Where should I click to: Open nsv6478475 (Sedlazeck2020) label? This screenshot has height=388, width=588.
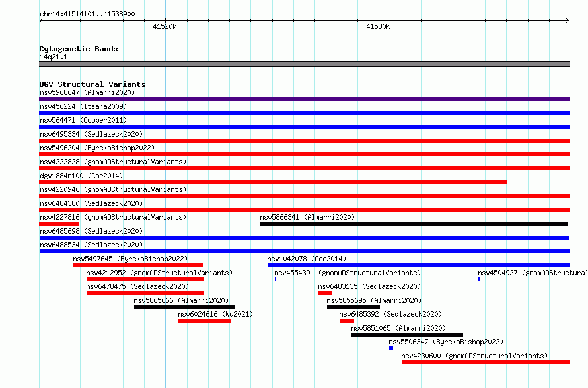click(137, 286)
